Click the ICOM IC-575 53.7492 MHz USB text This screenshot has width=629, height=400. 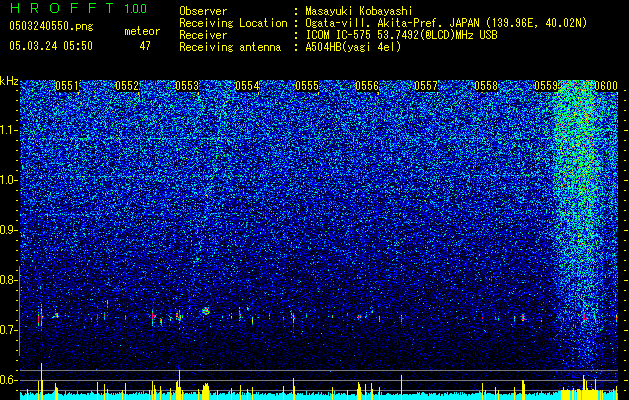point(402,35)
